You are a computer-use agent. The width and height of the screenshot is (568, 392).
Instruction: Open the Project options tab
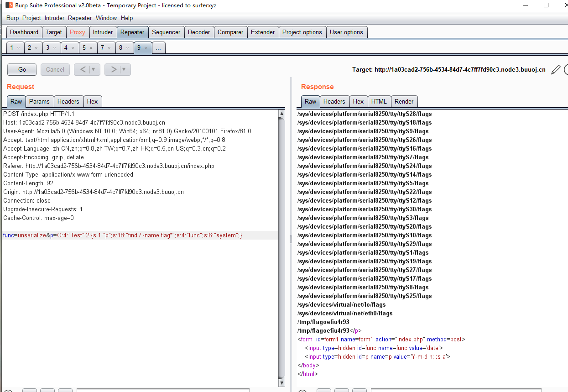[x=302, y=32]
